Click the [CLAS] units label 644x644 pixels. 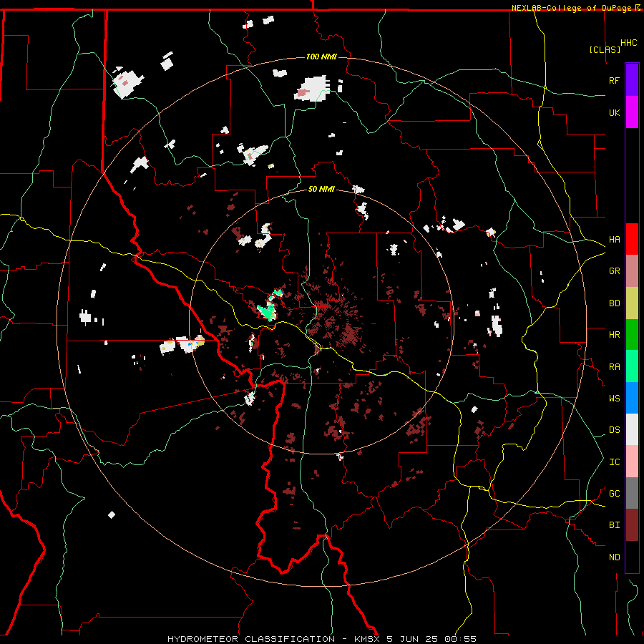605,49
